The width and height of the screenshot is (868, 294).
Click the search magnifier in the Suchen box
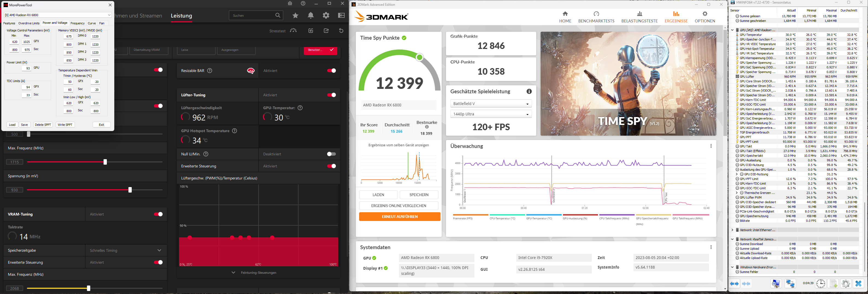tap(278, 15)
